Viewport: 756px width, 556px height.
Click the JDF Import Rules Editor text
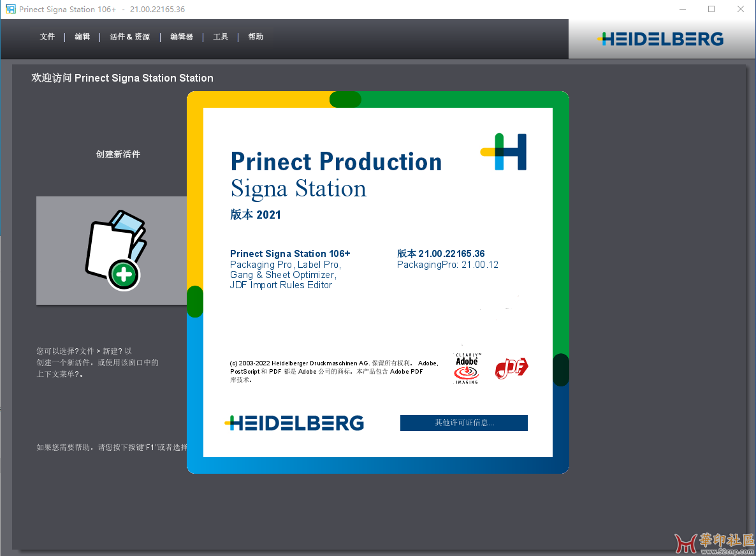click(281, 285)
